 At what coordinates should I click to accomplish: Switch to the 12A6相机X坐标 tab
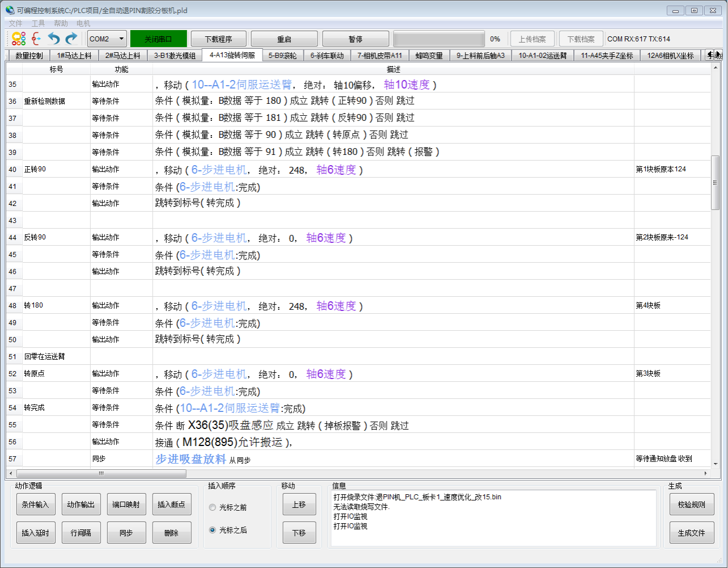670,56
